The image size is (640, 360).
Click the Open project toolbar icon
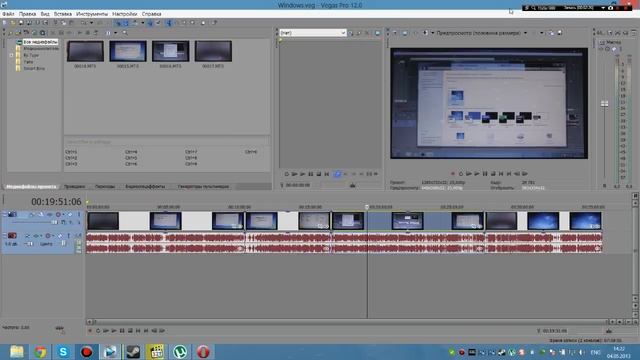coord(13,23)
